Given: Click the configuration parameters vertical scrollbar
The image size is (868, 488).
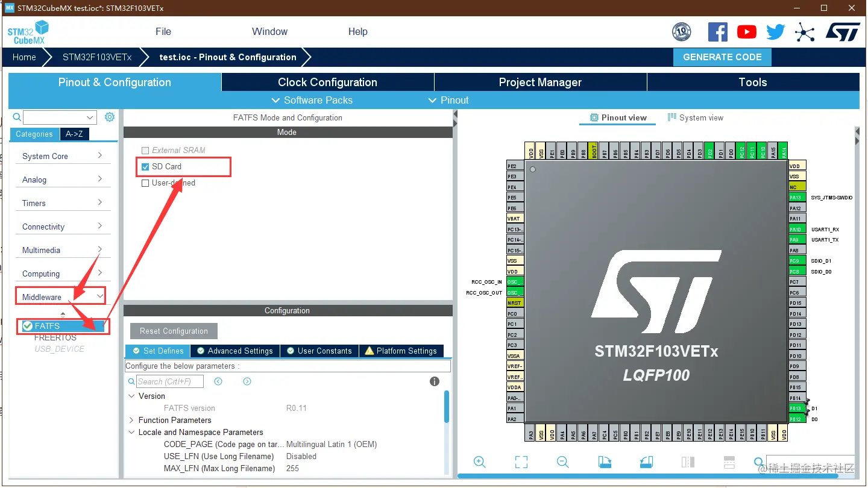Looking at the screenshot, I should pyautogui.click(x=447, y=407).
